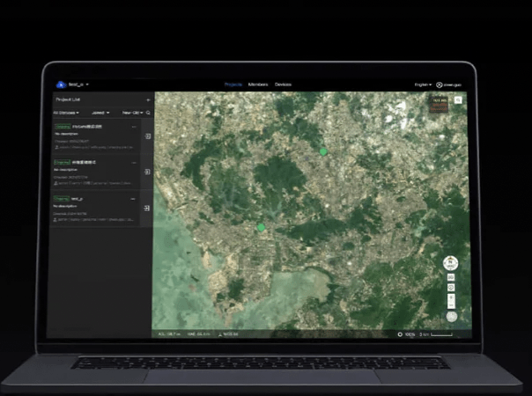Switch to the Devices tab
The image size is (532, 396).
pos(283,84)
